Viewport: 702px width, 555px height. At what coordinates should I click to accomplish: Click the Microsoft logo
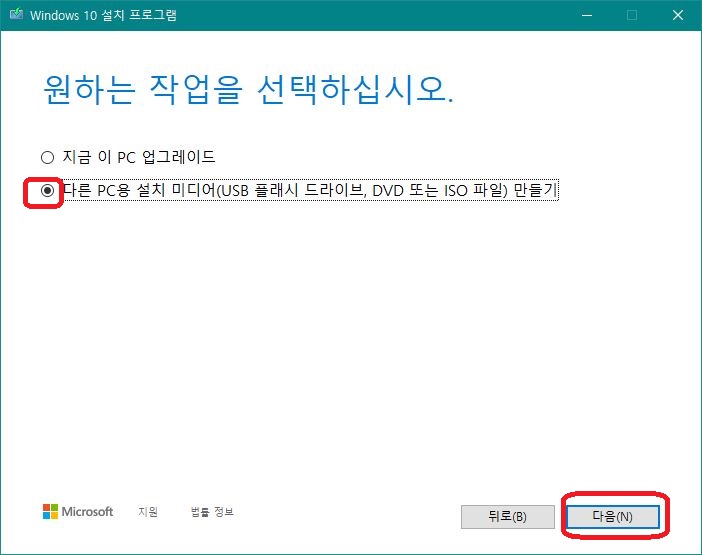click(78, 512)
